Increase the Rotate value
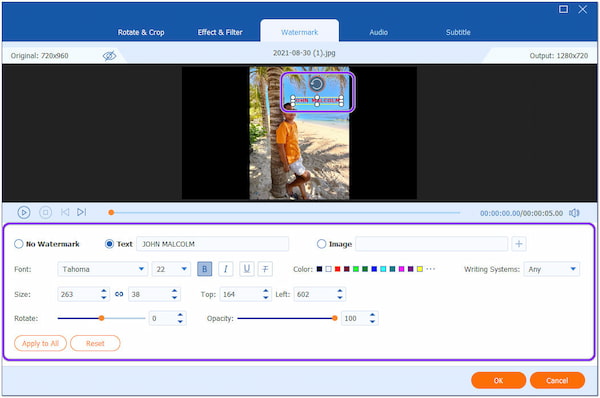This screenshot has height=398, width=600. pos(180,315)
